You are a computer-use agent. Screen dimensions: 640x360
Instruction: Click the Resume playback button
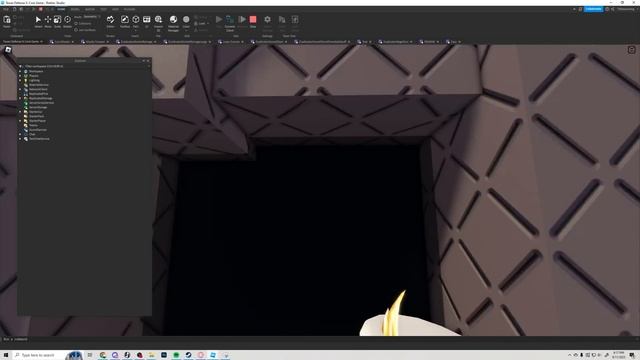(x=242, y=19)
